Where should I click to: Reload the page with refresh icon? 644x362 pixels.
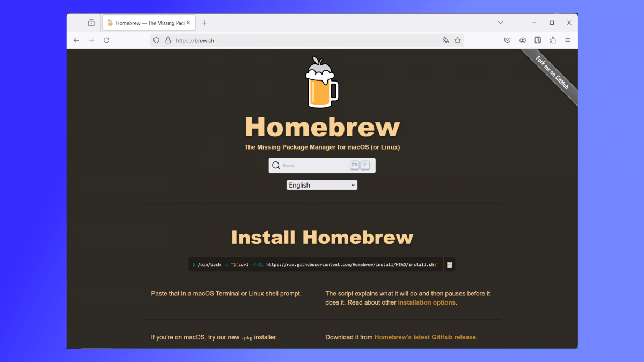tap(107, 40)
